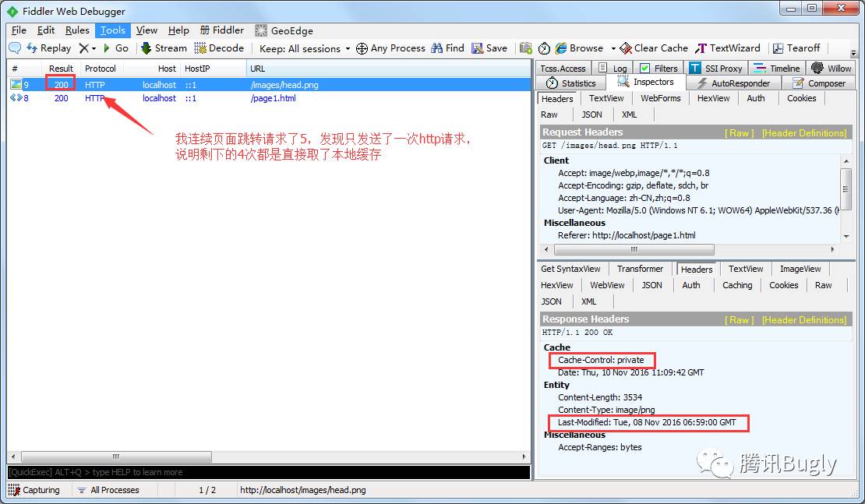This screenshot has height=504, width=865.
Task: Open the File menu
Action: (19, 30)
